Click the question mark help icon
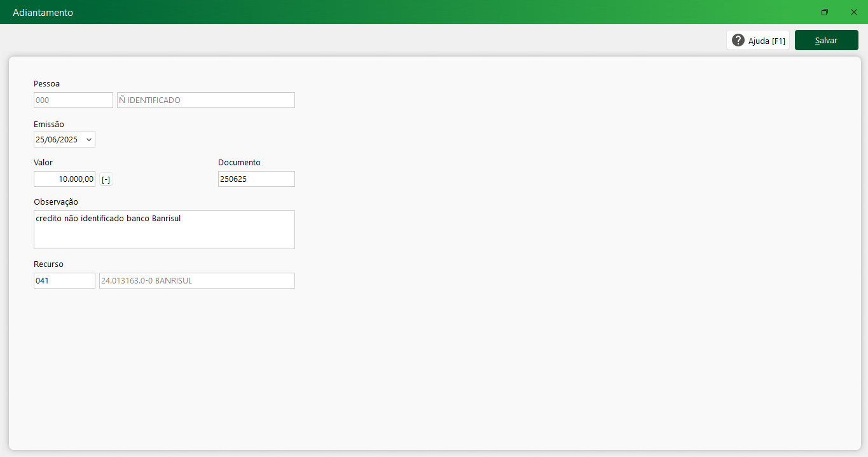This screenshot has width=868, height=457. [x=738, y=40]
